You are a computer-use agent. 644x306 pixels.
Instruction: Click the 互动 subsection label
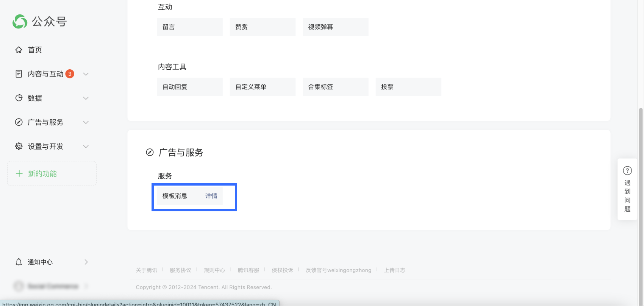coord(165,7)
